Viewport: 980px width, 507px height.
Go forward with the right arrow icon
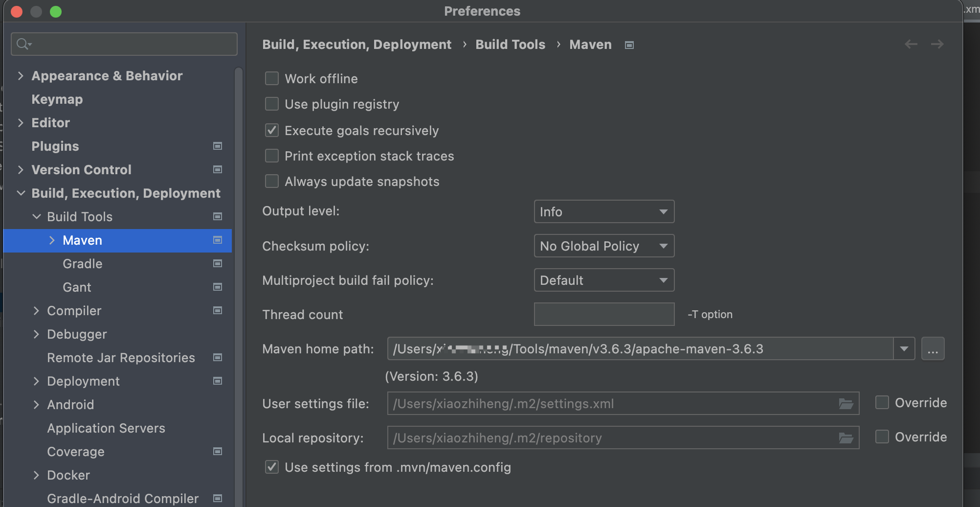click(937, 44)
